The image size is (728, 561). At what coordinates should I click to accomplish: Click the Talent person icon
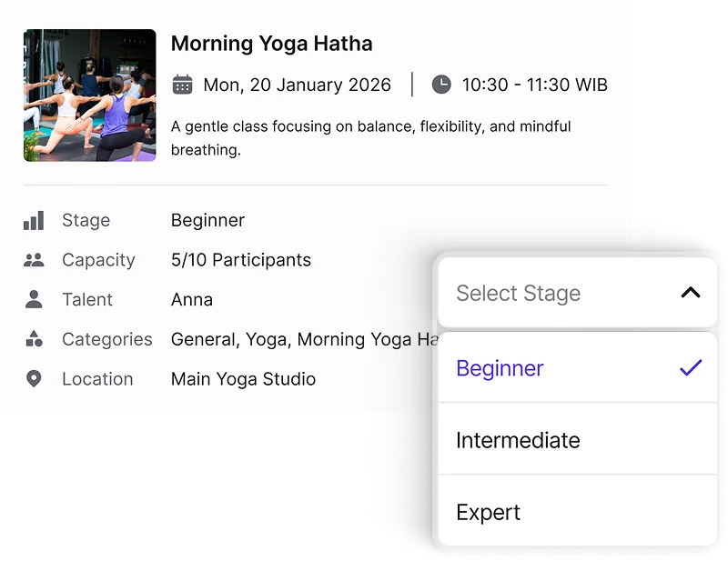(34, 299)
